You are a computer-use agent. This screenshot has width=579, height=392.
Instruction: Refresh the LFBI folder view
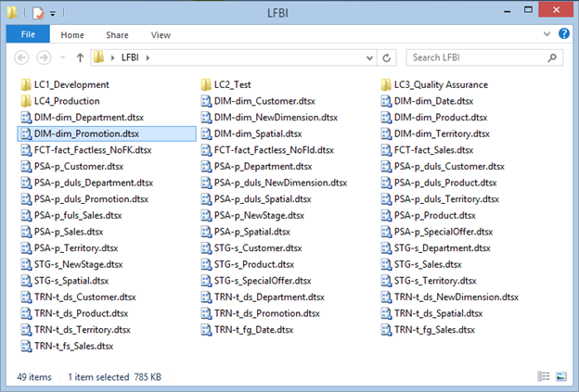click(386, 57)
